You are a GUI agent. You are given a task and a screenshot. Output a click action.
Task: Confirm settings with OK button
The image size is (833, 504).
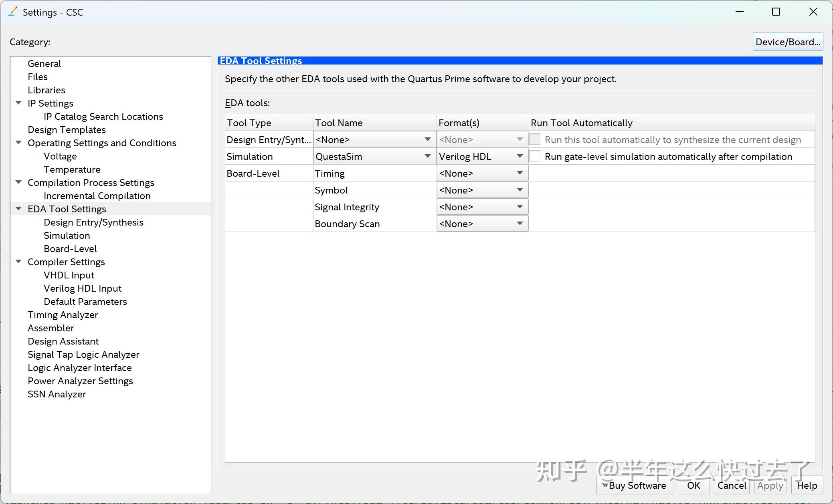click(x=693, y=485)
